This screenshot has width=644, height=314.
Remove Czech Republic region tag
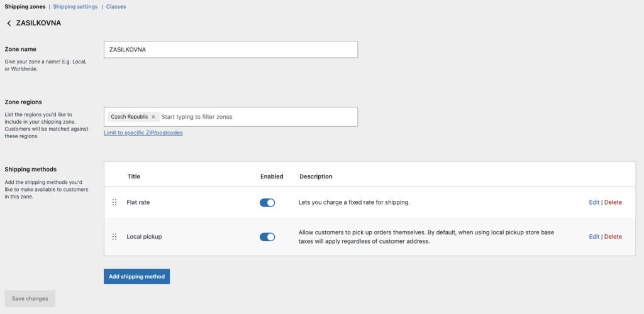point(153,117)
